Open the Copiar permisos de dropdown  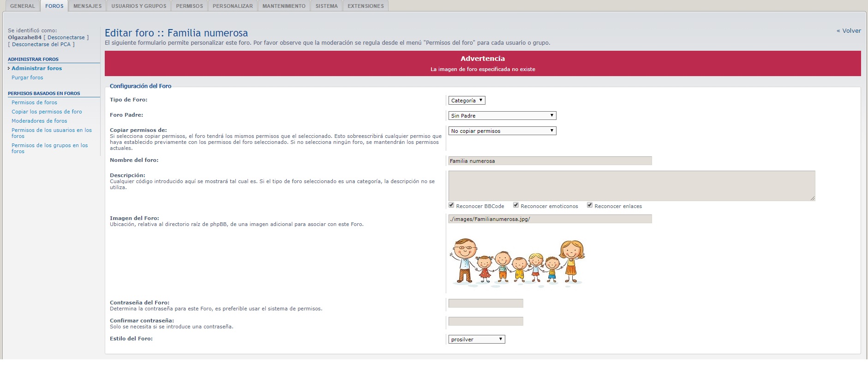[502, 131]
